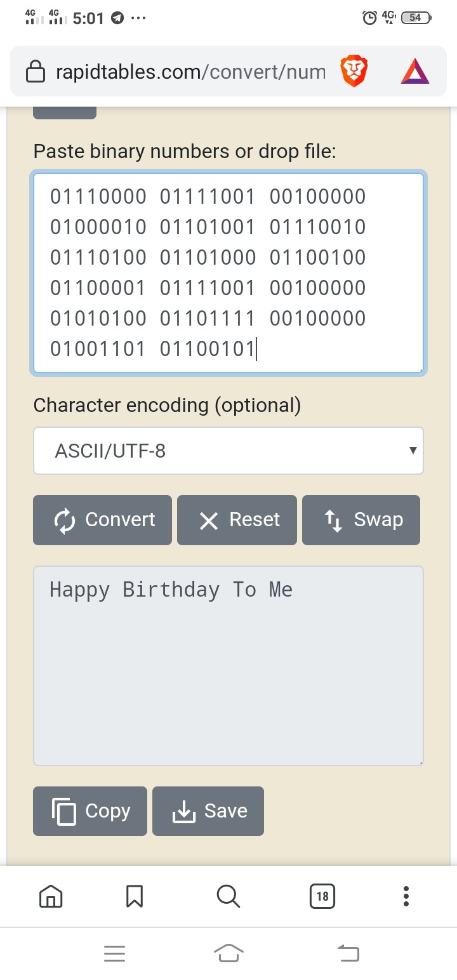
Task: Focus the binary numbers input box
Action: click(228, 273)
